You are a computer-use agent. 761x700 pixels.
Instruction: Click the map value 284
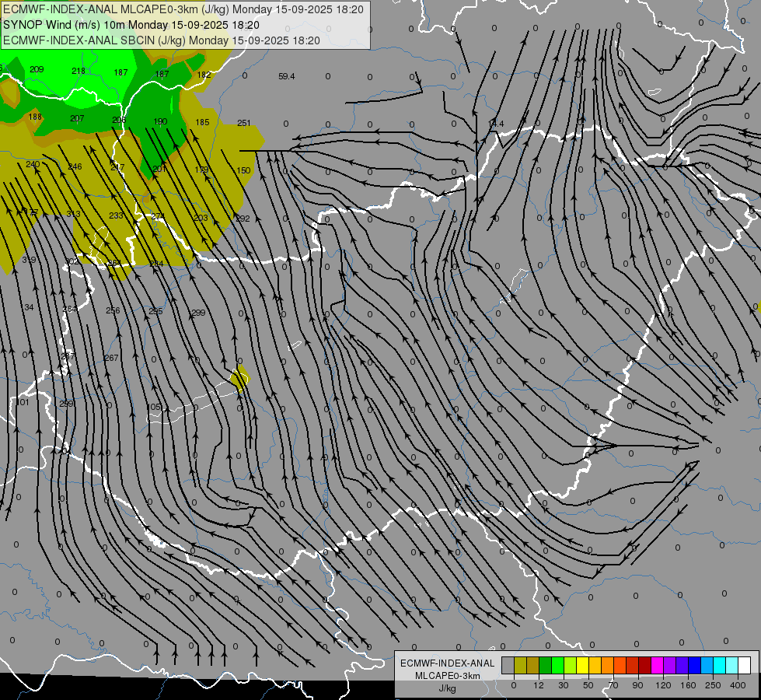tap(156, 264)
